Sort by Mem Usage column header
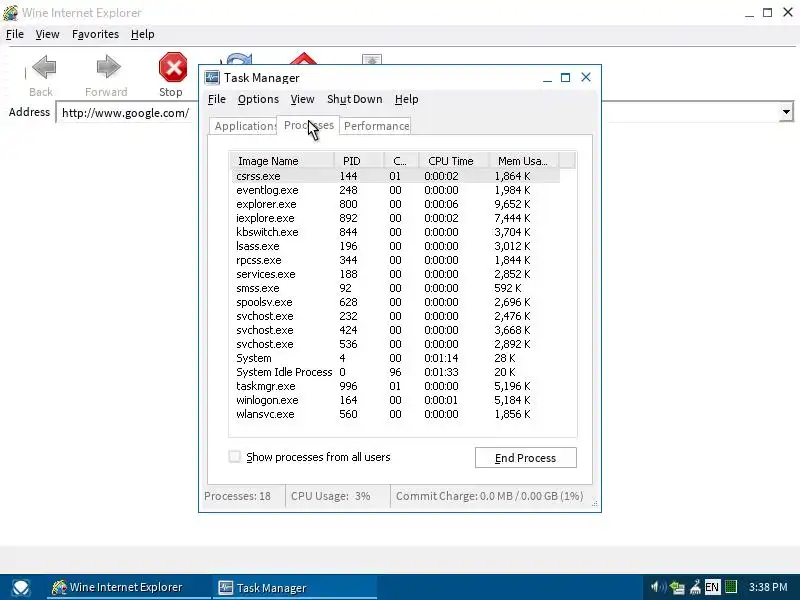 pos(524,161)
